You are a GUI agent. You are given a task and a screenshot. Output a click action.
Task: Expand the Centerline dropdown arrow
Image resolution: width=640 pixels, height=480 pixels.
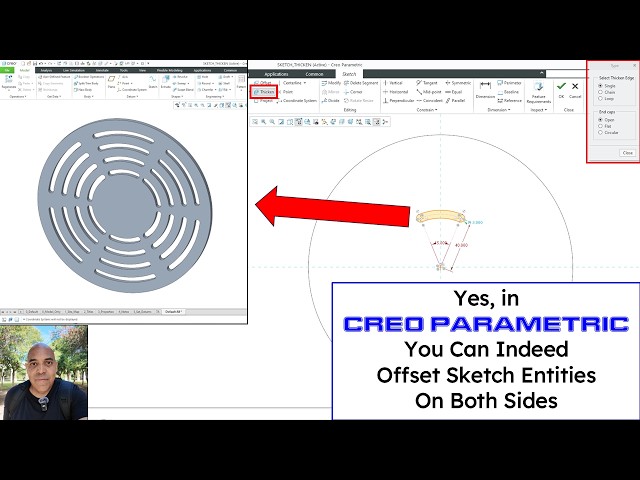coord(304,83)
